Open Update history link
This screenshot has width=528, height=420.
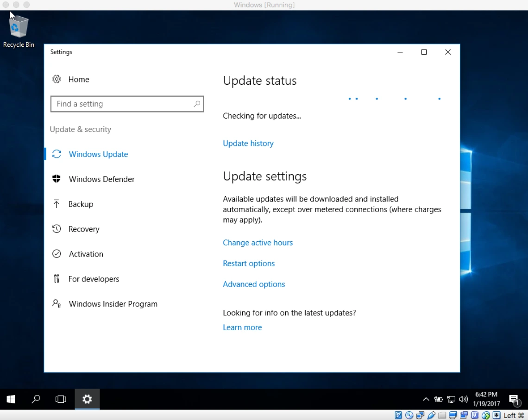(x=248, y=144)
